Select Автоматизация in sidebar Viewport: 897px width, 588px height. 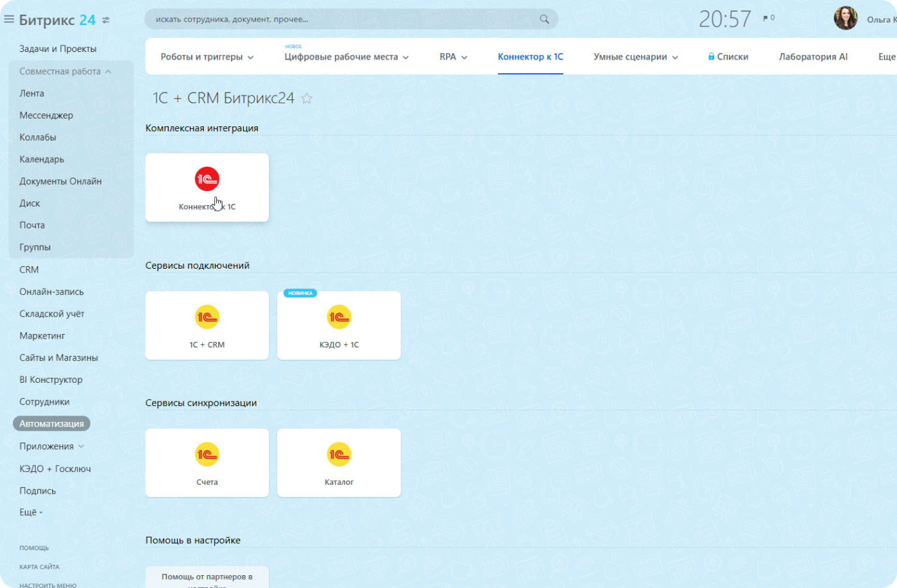(51, 424)
